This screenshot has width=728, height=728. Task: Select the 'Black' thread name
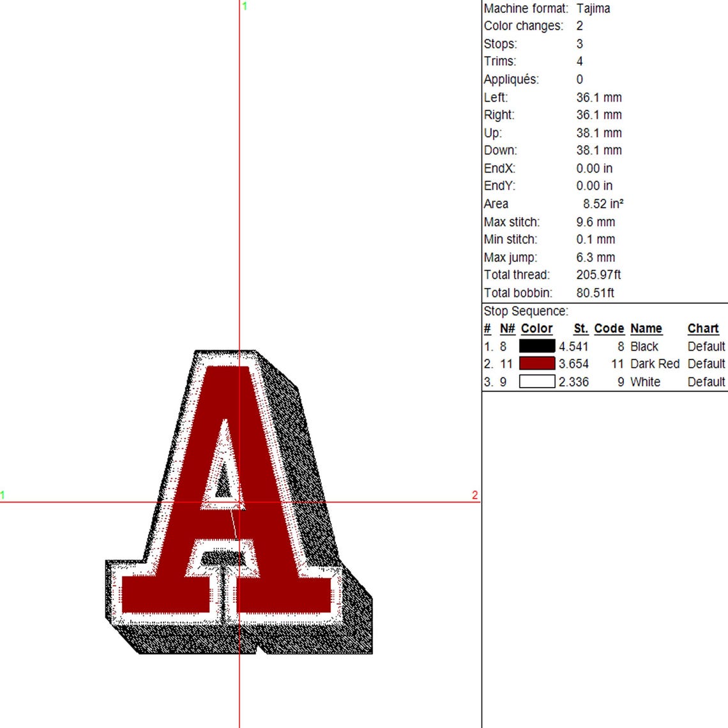point(644,346)
